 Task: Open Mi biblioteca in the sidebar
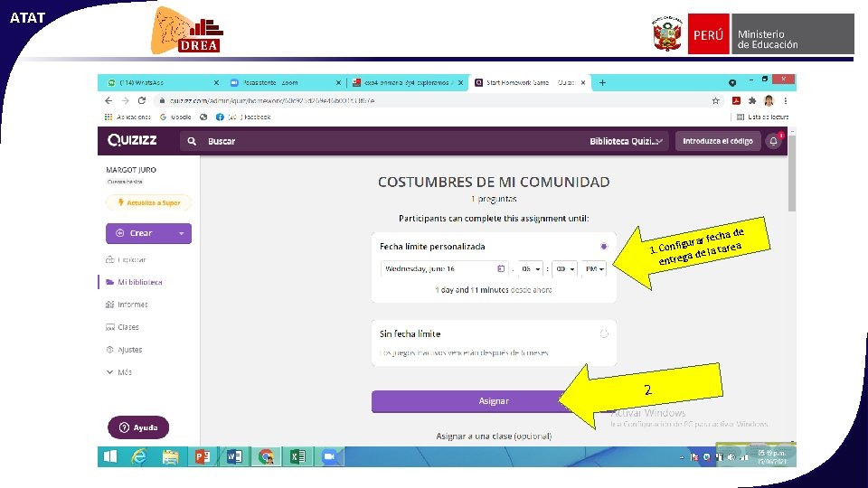(x=134, y=282)
